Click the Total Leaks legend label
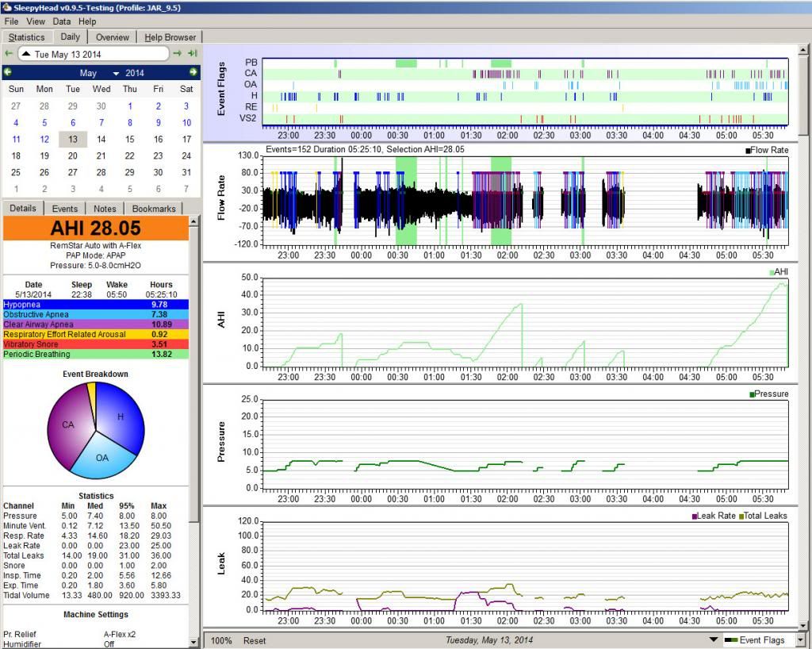The image size is (812, 649). coord(764,516)
